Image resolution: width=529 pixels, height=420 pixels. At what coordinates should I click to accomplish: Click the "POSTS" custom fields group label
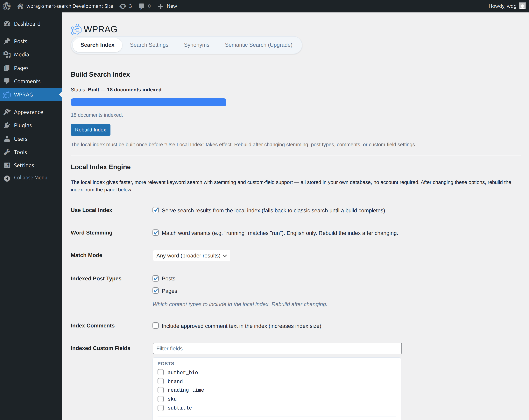166,364
